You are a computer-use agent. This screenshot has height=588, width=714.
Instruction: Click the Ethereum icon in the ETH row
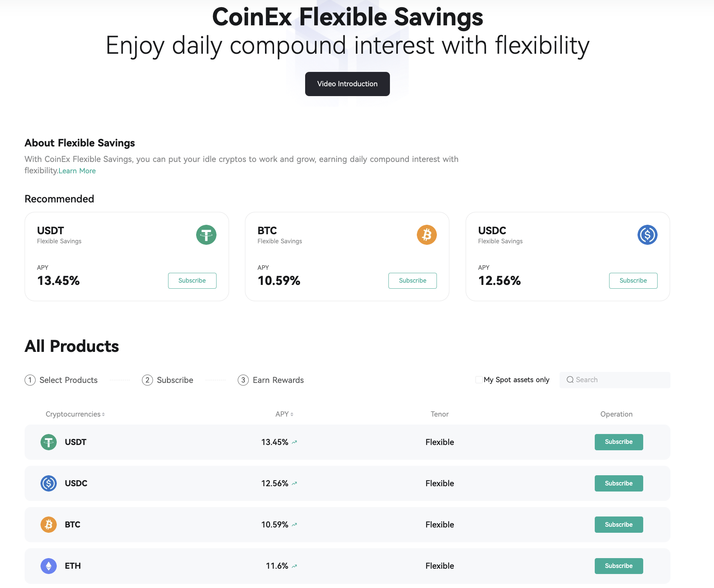pyautogui.click(x=48, y=566)
